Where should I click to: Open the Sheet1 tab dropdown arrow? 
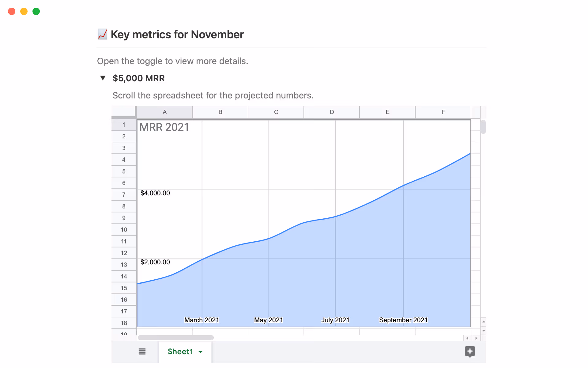(201, 352)
